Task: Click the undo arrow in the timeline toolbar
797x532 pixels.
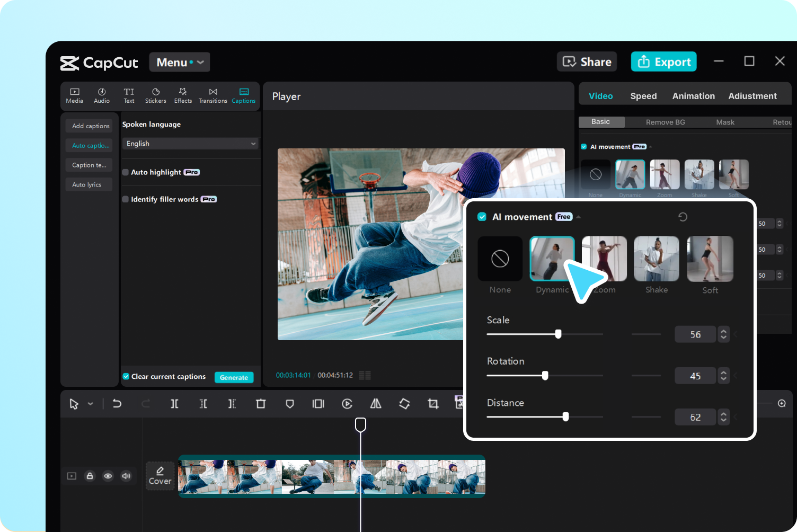Action: click(117, 404)
